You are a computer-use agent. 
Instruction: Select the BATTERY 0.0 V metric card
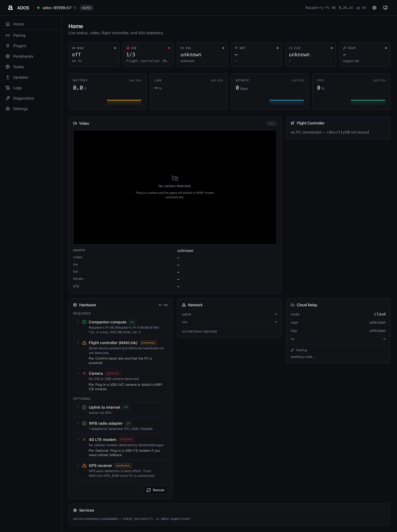click(x=107, y=92)
